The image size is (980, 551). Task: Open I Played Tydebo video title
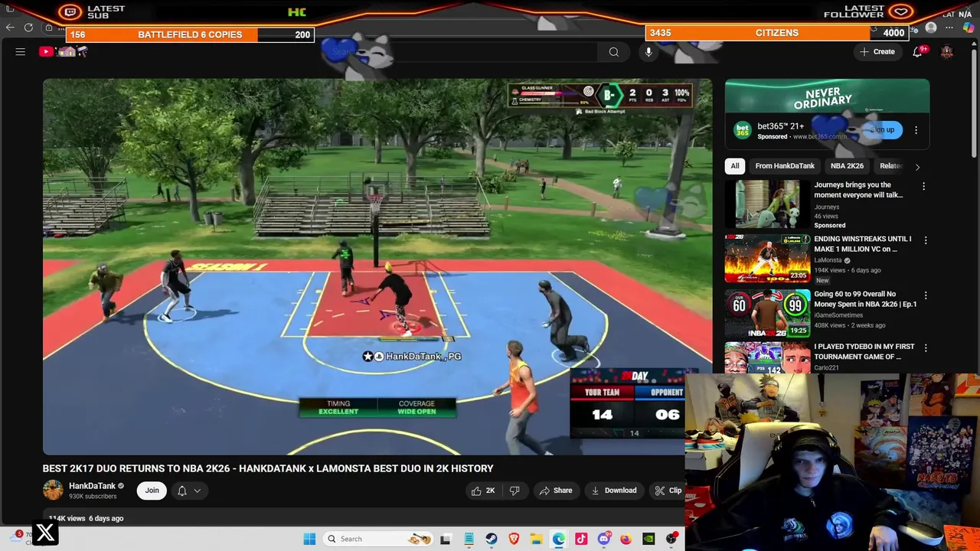point(864,351)
